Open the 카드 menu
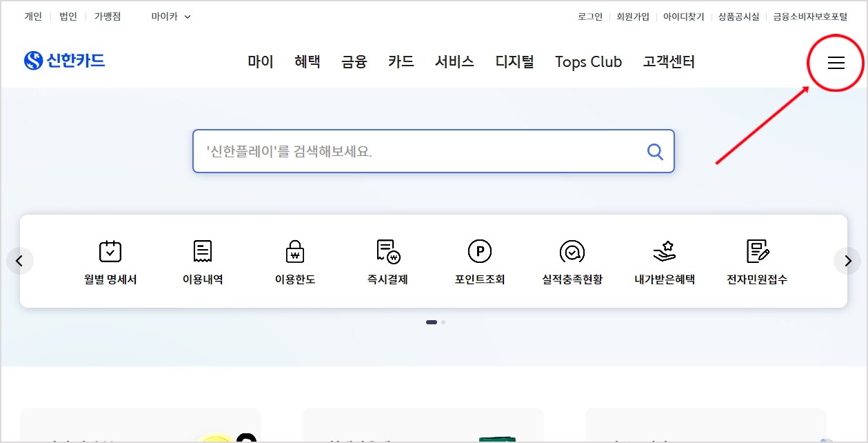The height and width of the screenshot is (443, 868). [401, 62]
